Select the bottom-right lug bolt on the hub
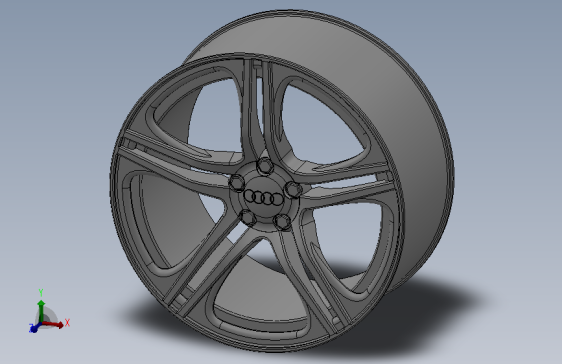Screen dimensions: 562x364 (x=282, y=222)
